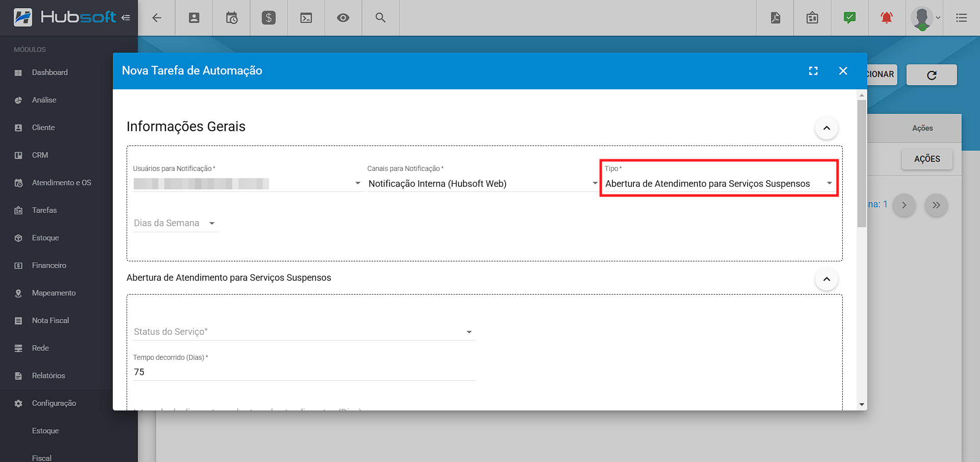Click the scrollbar up arrow in dialog

pos(862,95)
